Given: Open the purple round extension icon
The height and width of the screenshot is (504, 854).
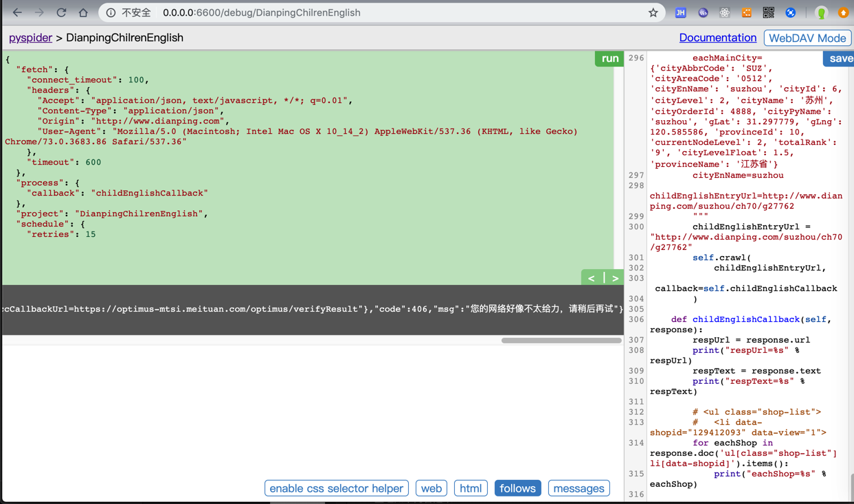Looking at the screenshot, I should pyautogui.click(x=703, y=12).
